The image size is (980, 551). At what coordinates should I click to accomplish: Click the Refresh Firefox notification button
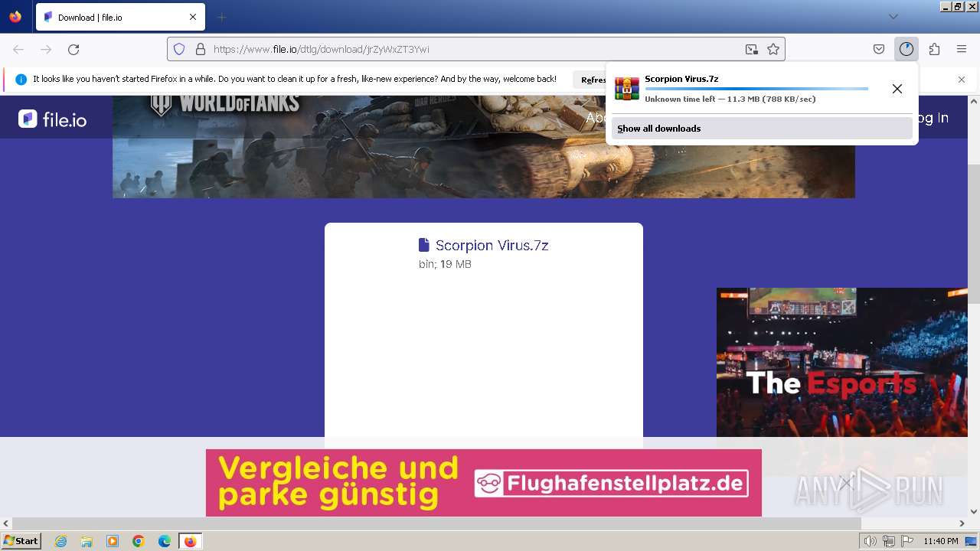pyautogui.click(x=590, y=80)
